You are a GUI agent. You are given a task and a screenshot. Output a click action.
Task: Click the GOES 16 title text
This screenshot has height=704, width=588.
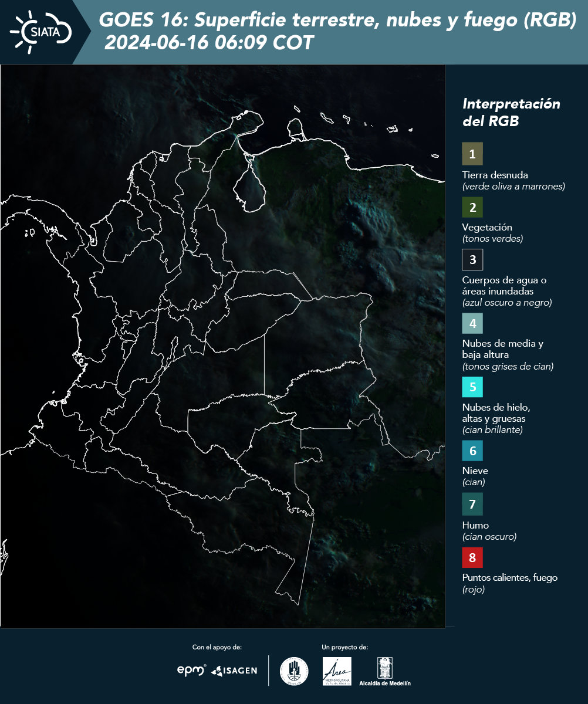pos(338,20)
